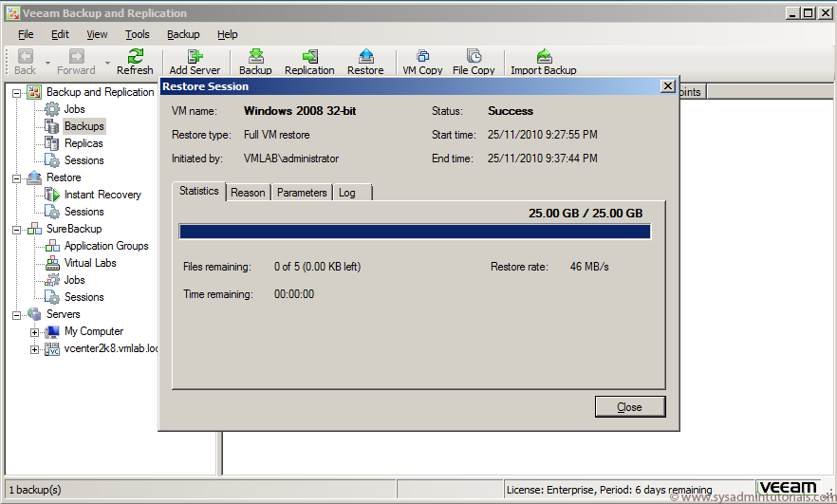Collapse the SureBackup tree node

pos(16,230)
